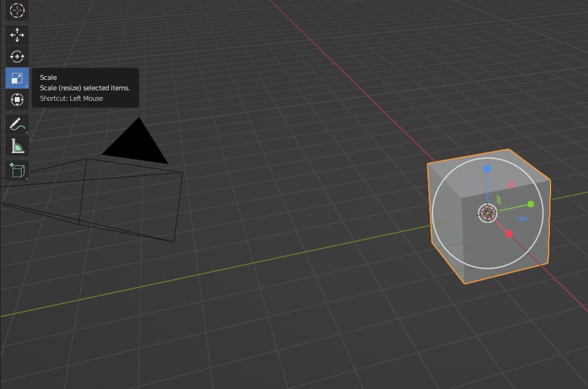Viewport: 588px width, 389px height.
Task: Click the green Y-axis scale handle
Action: 531,204
